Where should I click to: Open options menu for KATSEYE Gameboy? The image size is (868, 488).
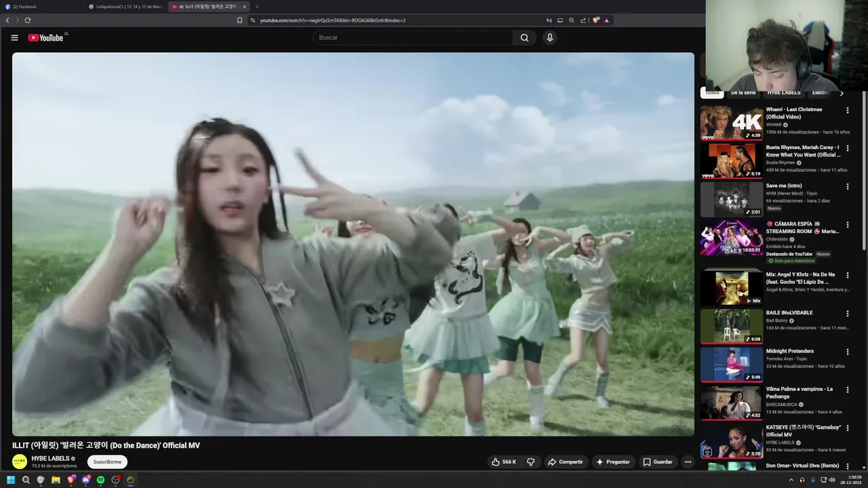[847, 428]
